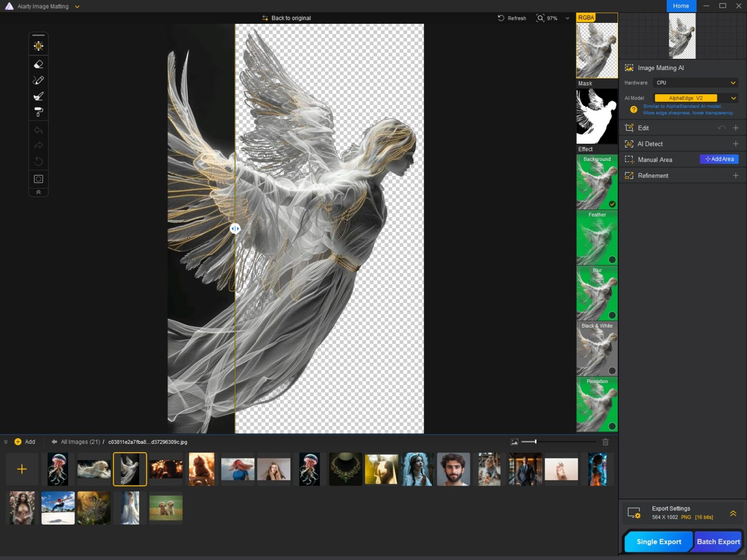Click the delete trash icon

pos(605,442)
